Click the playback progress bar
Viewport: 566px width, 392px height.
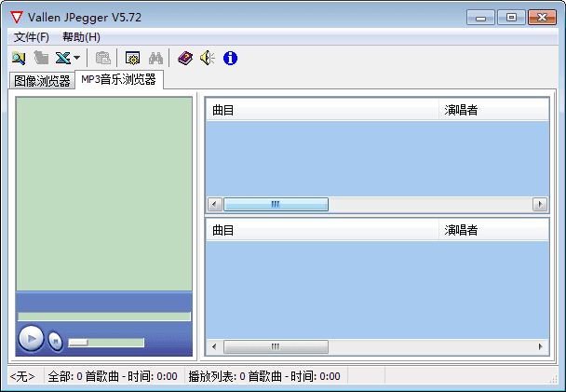(104, 317)
